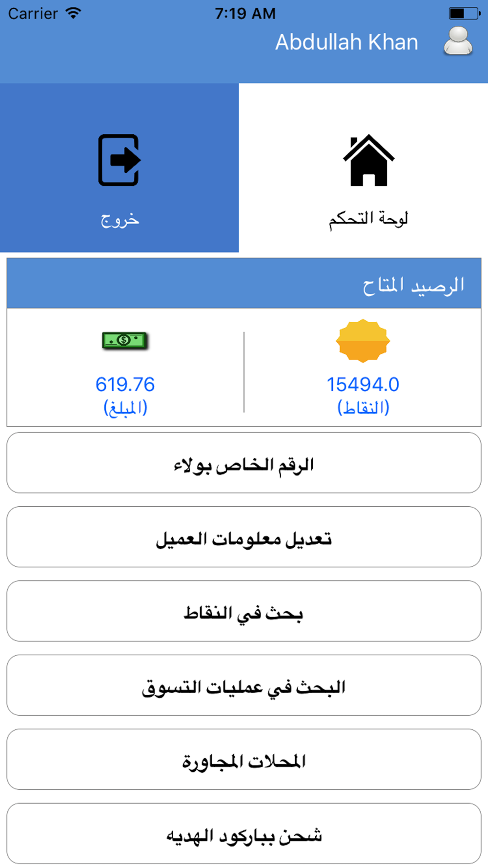Click the logout arrow icon
The image size is (488, 868).
click(120, 160)
